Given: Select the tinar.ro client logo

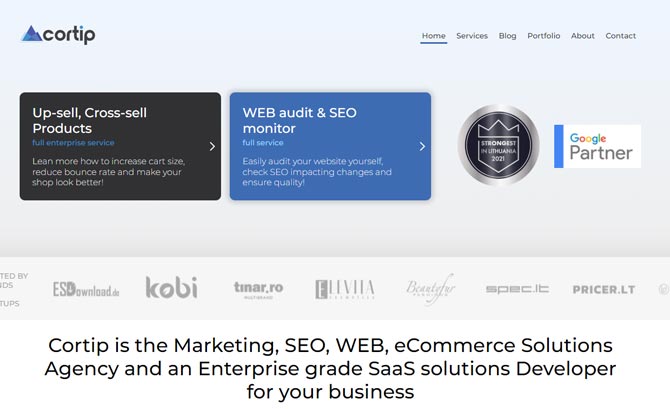Looking at the screenshot, I should click(259, 289).
